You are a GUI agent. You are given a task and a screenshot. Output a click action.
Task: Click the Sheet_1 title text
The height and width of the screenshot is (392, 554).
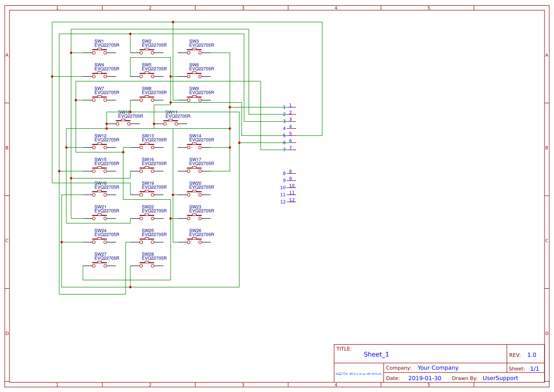point(376,355)
